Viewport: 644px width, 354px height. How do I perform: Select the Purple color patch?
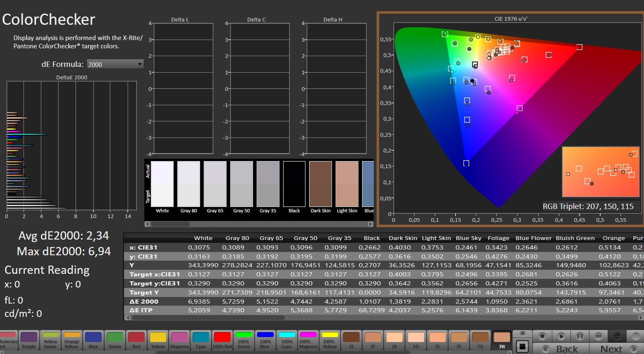(29, 340)
